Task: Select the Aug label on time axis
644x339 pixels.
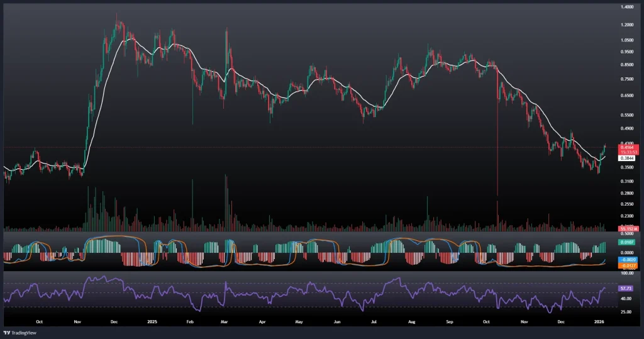Action: (x=411, y=321)
